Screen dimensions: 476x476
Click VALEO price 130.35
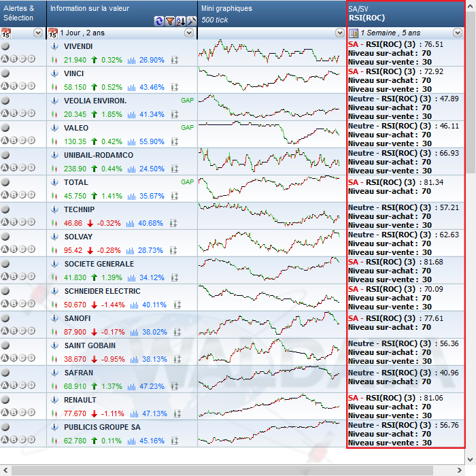point(75,141)
